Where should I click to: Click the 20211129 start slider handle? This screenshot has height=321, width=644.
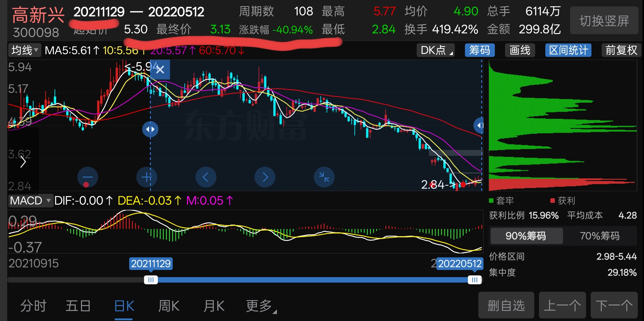[151, 280]
